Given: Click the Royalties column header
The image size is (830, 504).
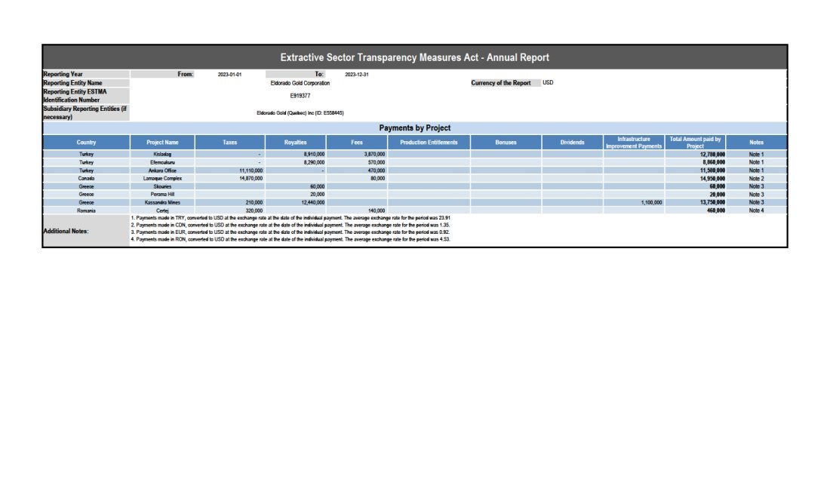Looking at the screenshot, I should (295, 143).
